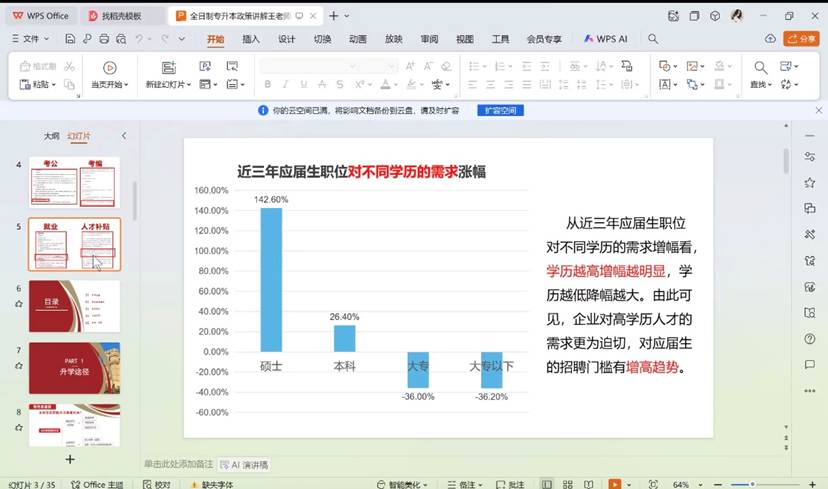Viewport: 828px width, 489px height.
Task: Toggle bold formatting
Action: [268, 84]
